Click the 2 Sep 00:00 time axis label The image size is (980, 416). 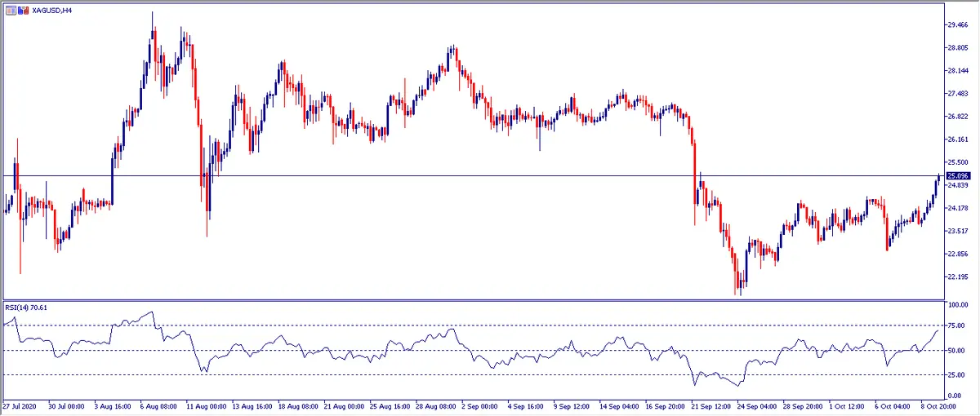click(x=479, y=405)
